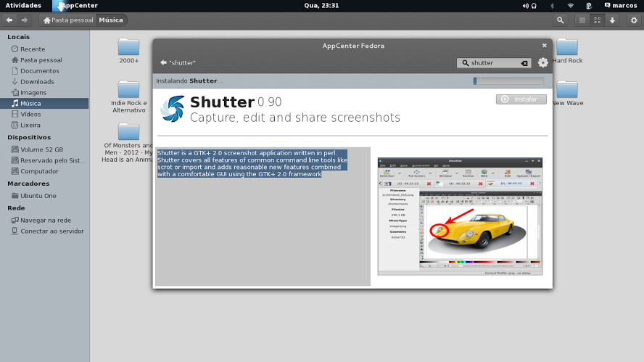644x362 pixels.
Task: Open Volume 52 GB device
Action: [44, 149]
